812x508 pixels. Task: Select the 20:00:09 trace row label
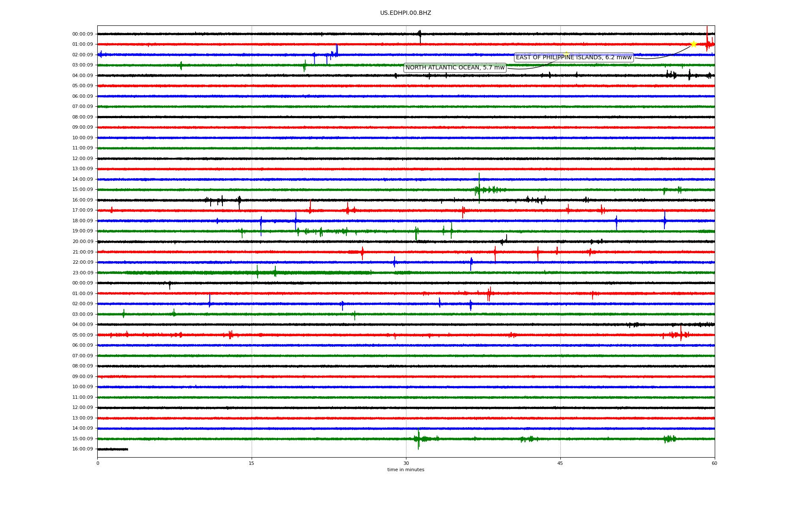tap(82, 242)
